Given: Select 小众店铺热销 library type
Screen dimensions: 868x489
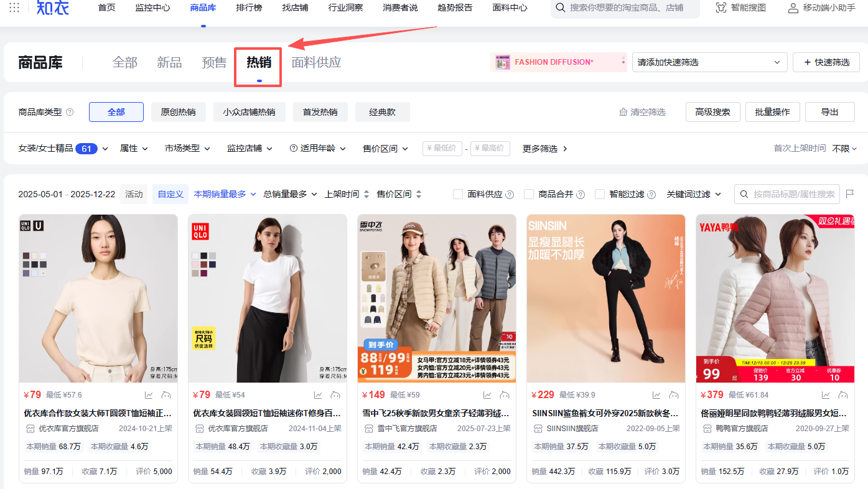Looking at the screenshot, I should click(x=249, y=112).
